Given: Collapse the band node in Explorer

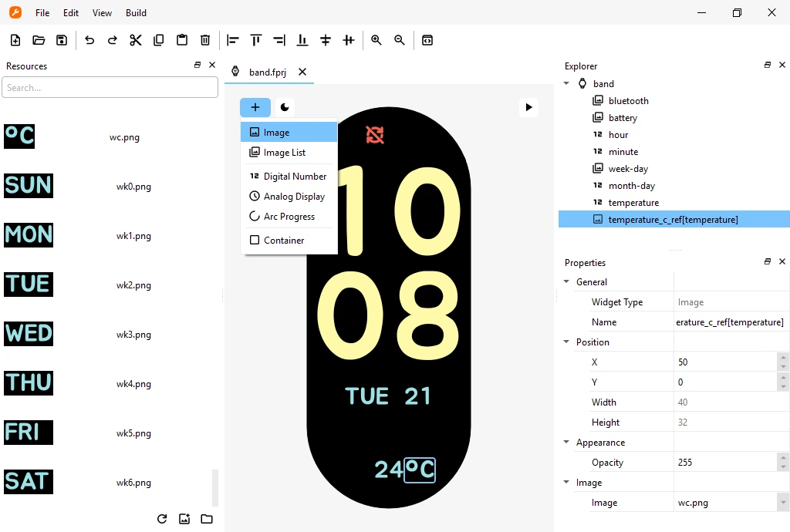Looking at the screenshot, I should point(566,83).
